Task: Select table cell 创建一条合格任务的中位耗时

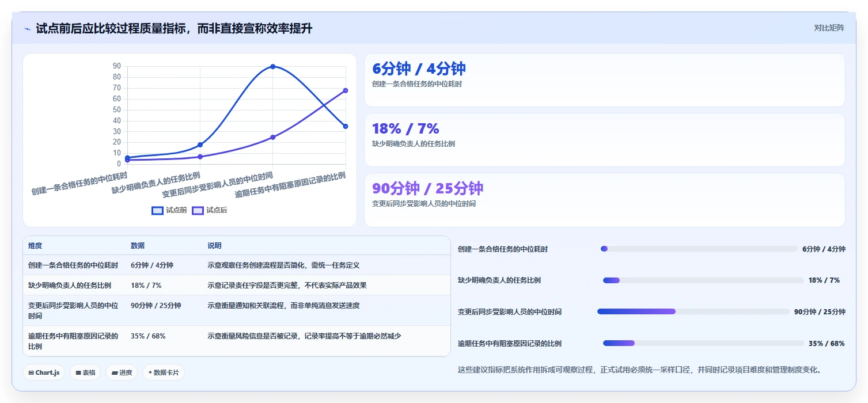Action: point(73,265)
